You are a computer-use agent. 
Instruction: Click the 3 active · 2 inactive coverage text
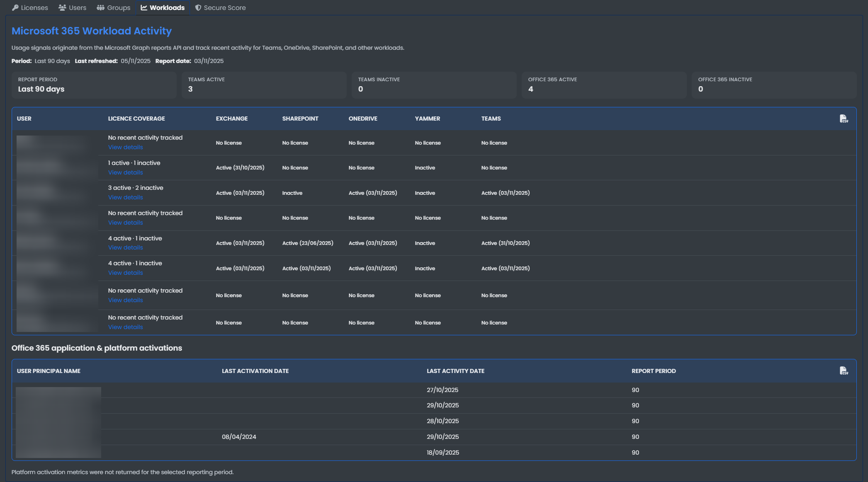pos(136,188)
